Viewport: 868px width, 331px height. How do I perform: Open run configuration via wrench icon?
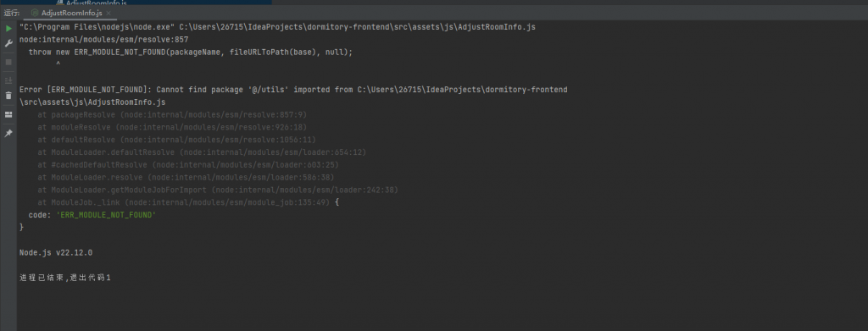tap(8, 44)
